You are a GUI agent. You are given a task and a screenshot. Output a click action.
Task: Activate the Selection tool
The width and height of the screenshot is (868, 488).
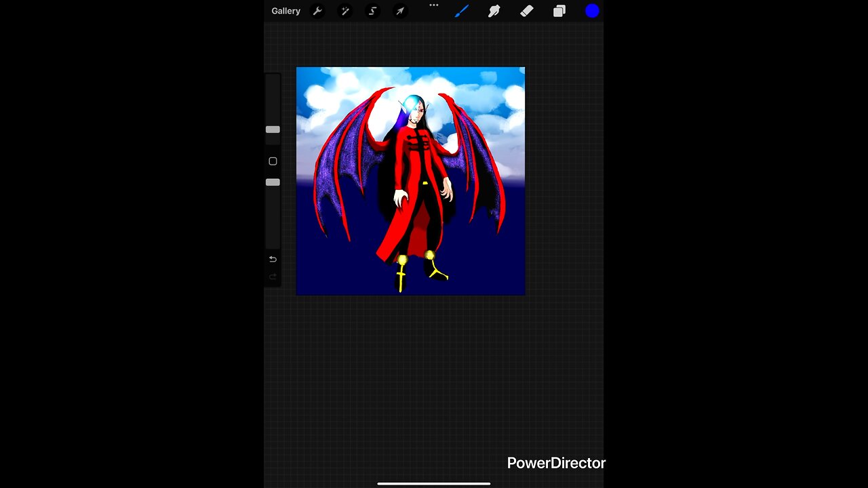(x=372, y=11)
